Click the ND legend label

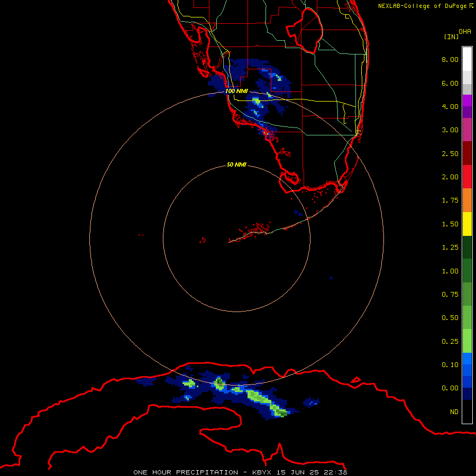[x=454, y=412]
